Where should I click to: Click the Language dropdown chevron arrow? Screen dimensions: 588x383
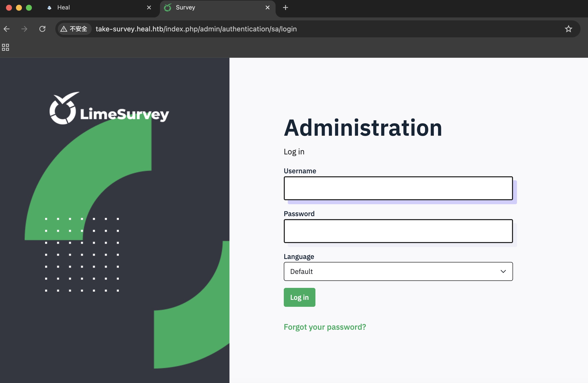[x=503, y=271]
